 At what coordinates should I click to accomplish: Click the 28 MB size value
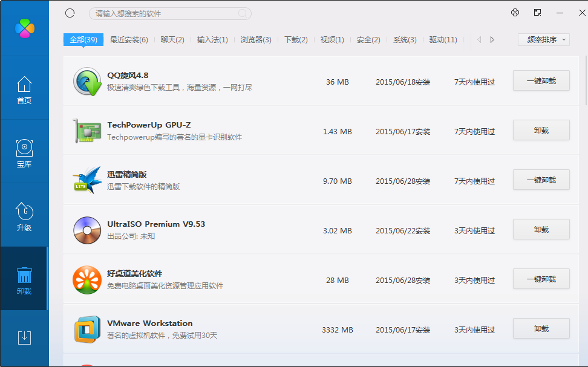point(338,281)
